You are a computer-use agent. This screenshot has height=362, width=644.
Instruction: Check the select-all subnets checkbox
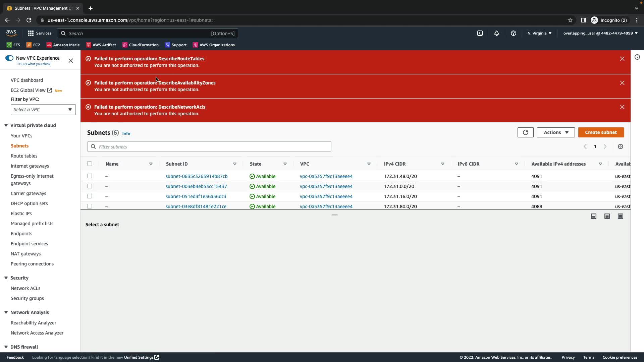90,164
